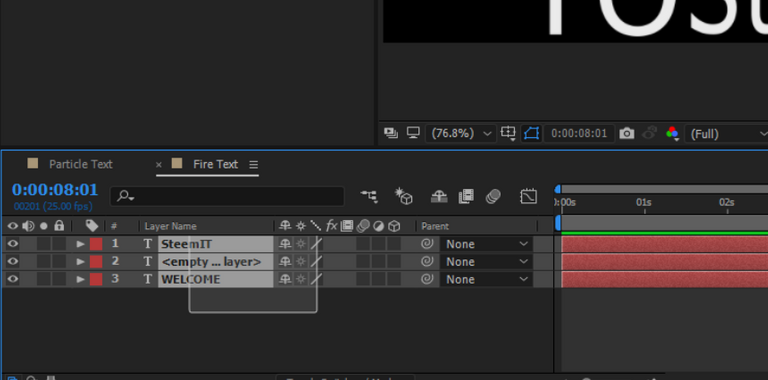Screen dimensions: 768x380
Task: Switch to the Particle Text tab
Action: pos(80,164)
